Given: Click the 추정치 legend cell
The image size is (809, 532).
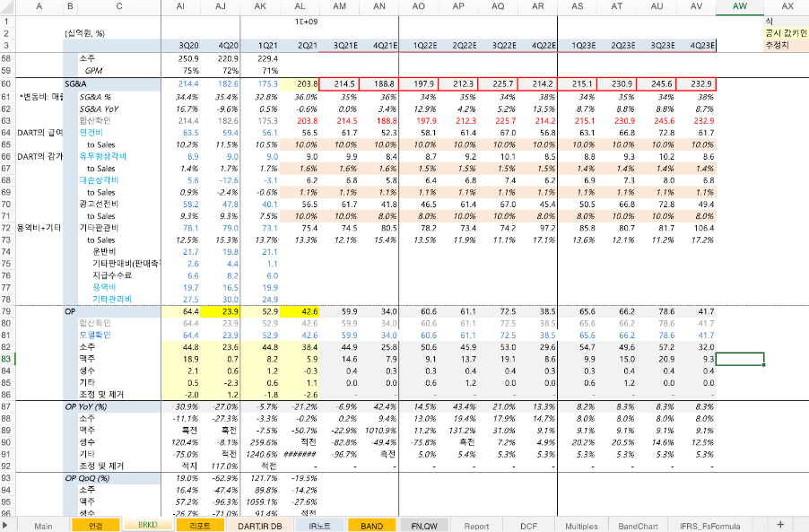Looking at the screenshot, I should pyautogui.click(x=787, y=46).
